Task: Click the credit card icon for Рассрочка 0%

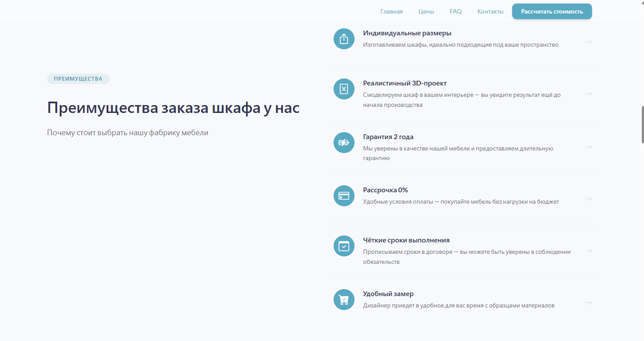Action: tap(344, 196)
